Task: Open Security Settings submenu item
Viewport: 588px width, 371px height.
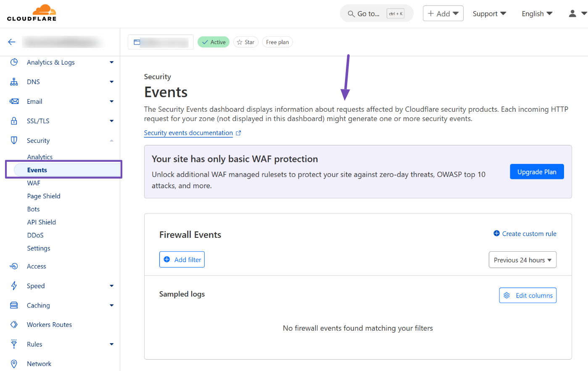Action: 39,248
